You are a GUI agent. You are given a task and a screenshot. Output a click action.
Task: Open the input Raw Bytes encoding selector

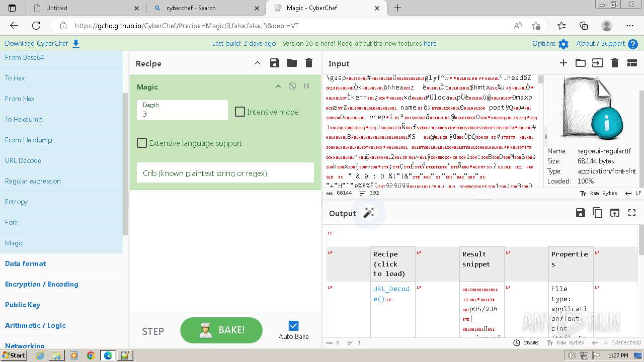tap(599, 193)
